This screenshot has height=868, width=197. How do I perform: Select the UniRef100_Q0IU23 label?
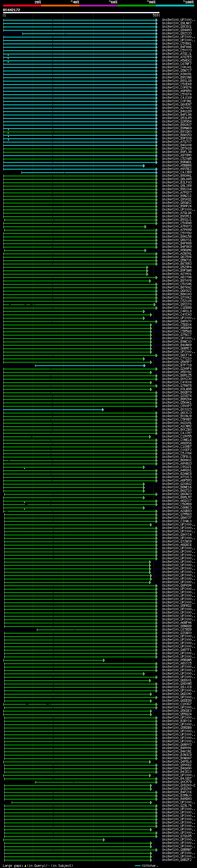(177, 410)
